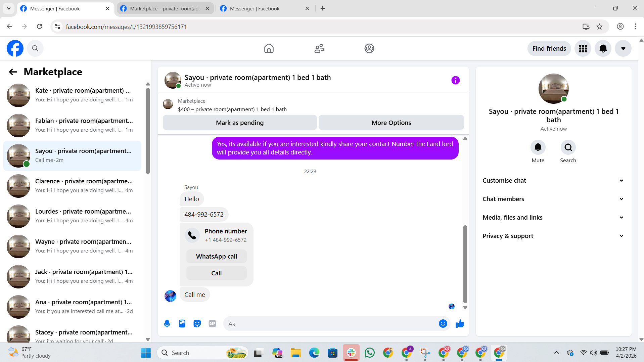Expand the Chat members section
Screen dimensions: 644x362
[x=553, y=199]
